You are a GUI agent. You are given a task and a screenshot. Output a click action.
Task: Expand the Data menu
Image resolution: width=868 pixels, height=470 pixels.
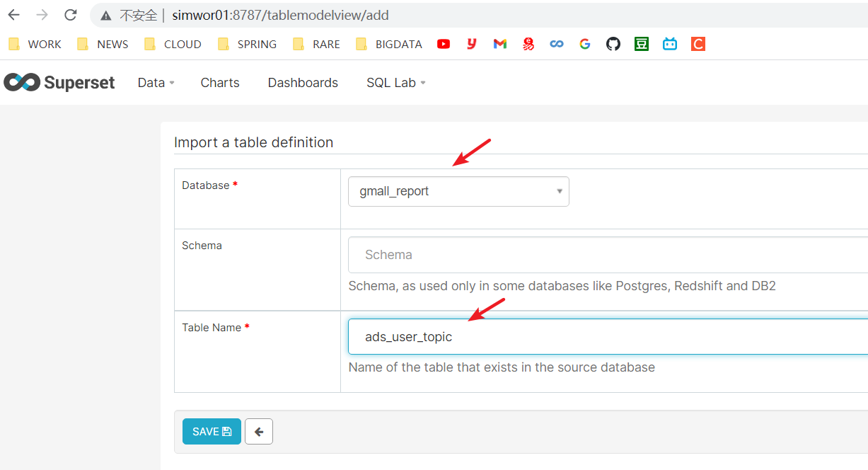tap(156, 83)
